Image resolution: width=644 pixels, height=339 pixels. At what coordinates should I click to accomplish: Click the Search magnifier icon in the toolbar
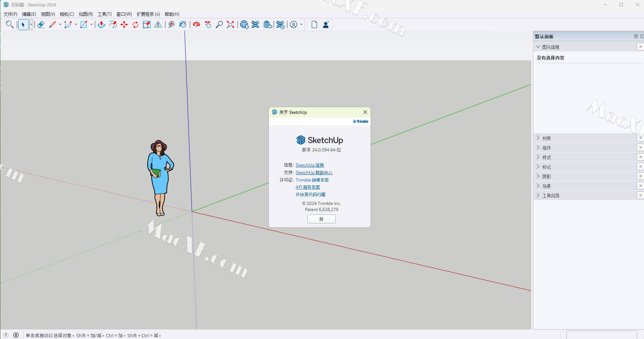click(10, 24)
